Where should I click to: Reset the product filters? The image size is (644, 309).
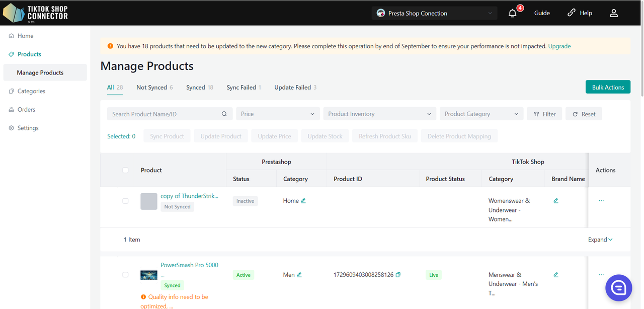[584, 114]
